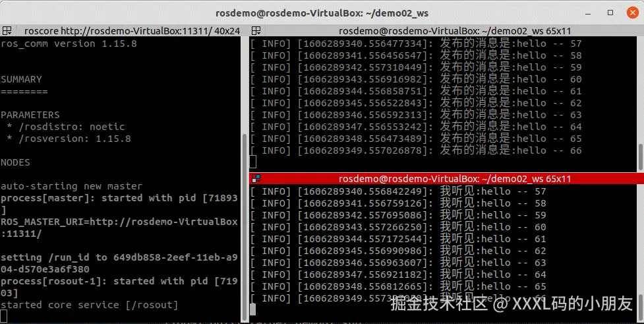Select the gray title bar above the publisher output
644x324 pixels.
[x=446, y=31]
